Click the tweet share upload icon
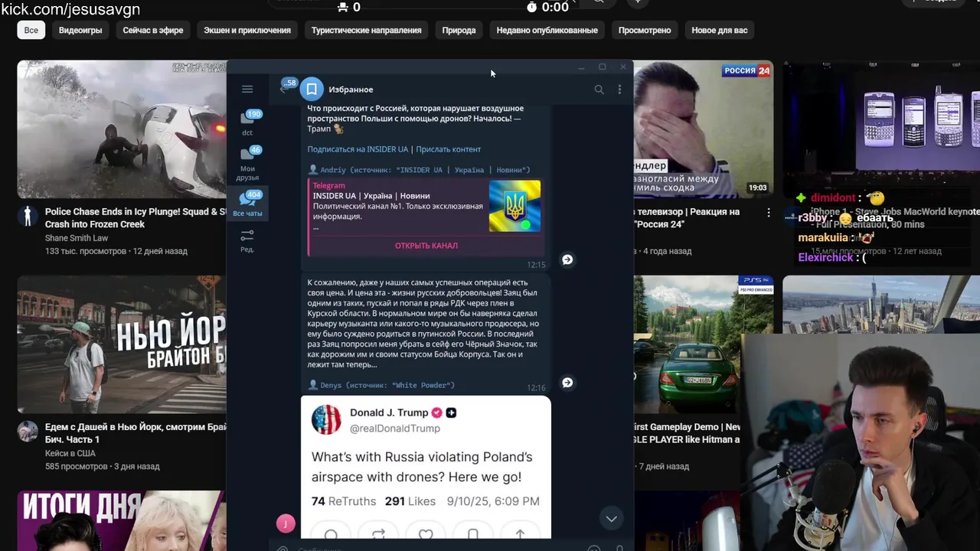The width and height of the screenshot is (980, 551). 520,534
